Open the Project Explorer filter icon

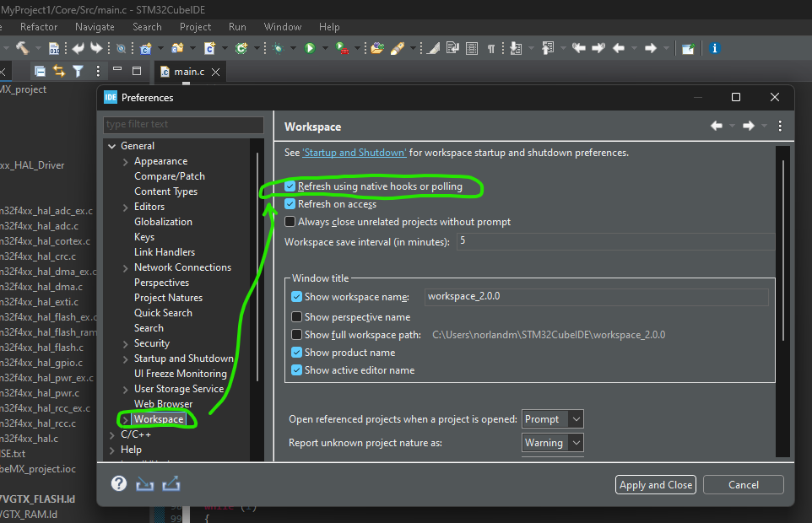pos(78,71)
